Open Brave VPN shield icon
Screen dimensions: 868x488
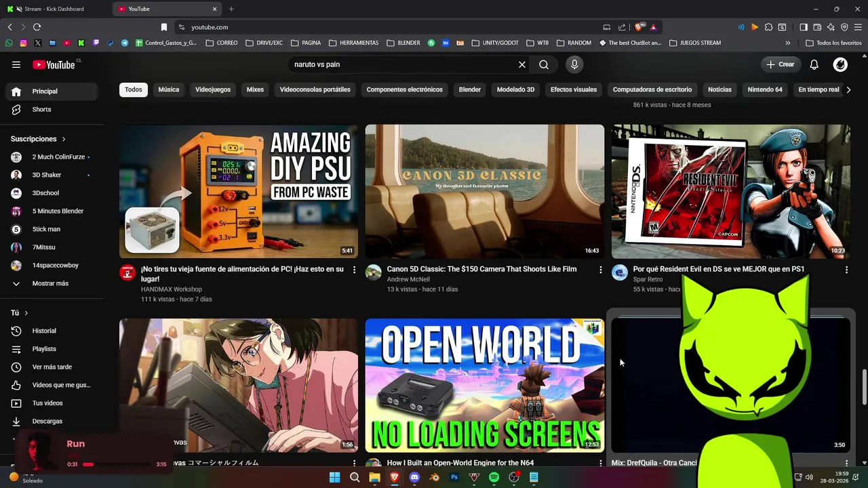click(844, 27)
